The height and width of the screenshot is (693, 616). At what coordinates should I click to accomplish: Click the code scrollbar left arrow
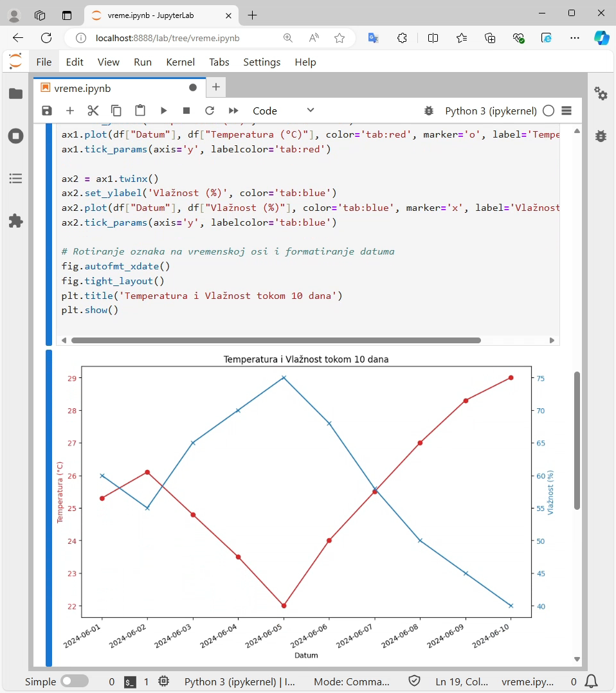tap(64, 340)
